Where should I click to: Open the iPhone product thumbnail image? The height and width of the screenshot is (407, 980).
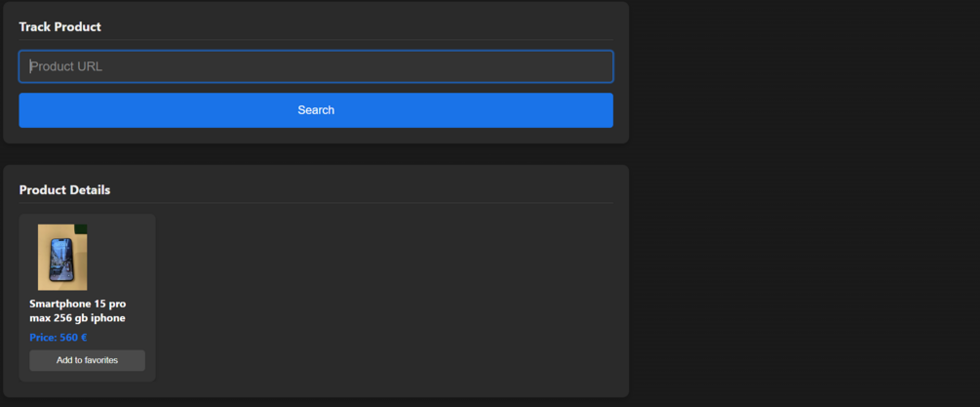(62, 257)
